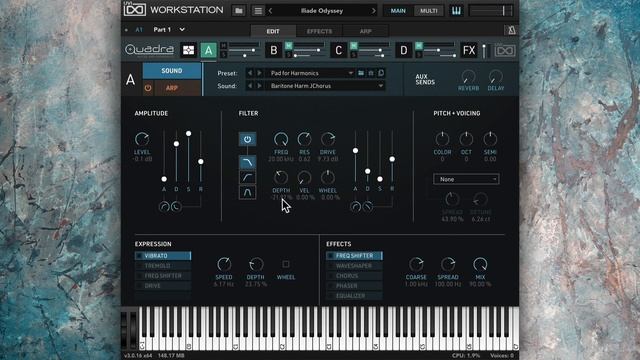Image resolution: width=640 pixels, height=360 pixels.
Task: Choose band-pass filter shape
Action: click(x=247, y=192)
